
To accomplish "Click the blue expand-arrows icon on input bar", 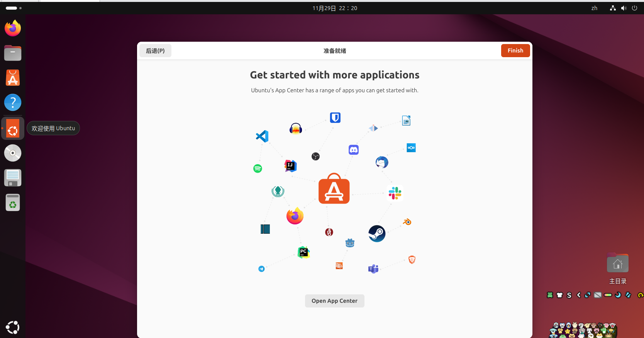I will tap(588, 295).
